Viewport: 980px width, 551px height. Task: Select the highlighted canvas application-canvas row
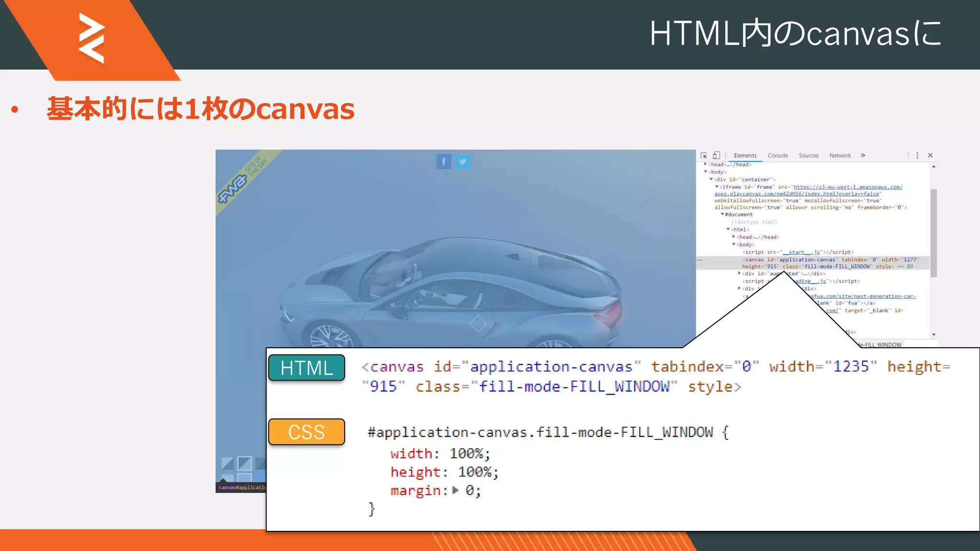click(813, 263)
